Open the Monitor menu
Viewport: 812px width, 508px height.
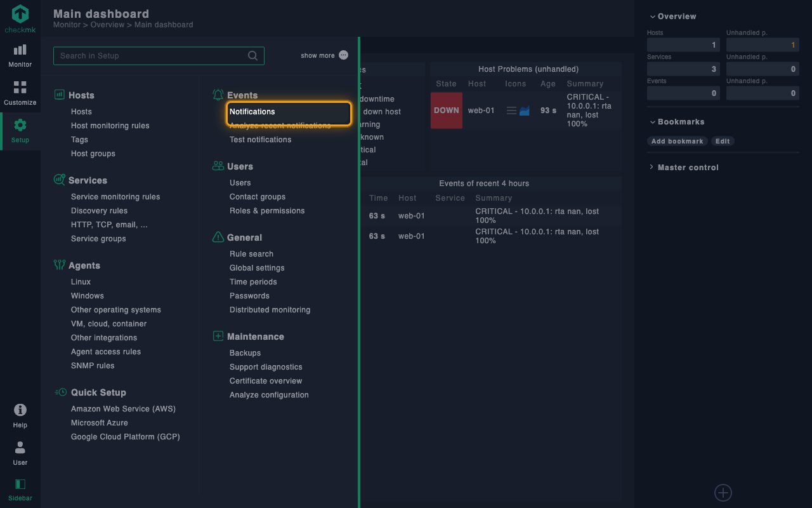coord(20,56)
